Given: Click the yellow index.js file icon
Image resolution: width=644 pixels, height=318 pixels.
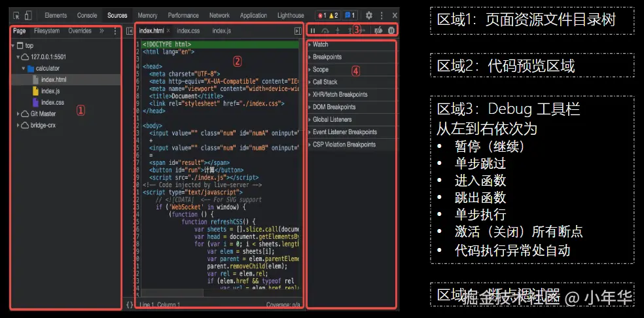Looking at the screenshot, I should point(35,91).
